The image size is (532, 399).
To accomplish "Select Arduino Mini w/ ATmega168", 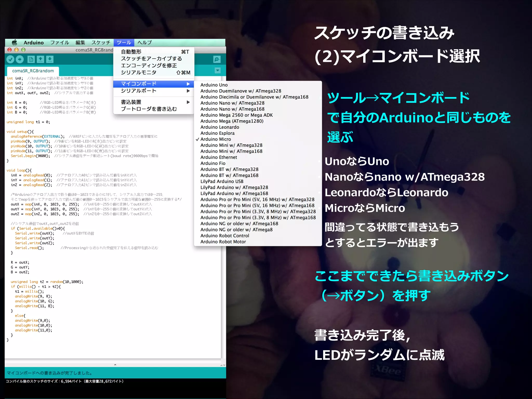I will [x=258, y=151].
